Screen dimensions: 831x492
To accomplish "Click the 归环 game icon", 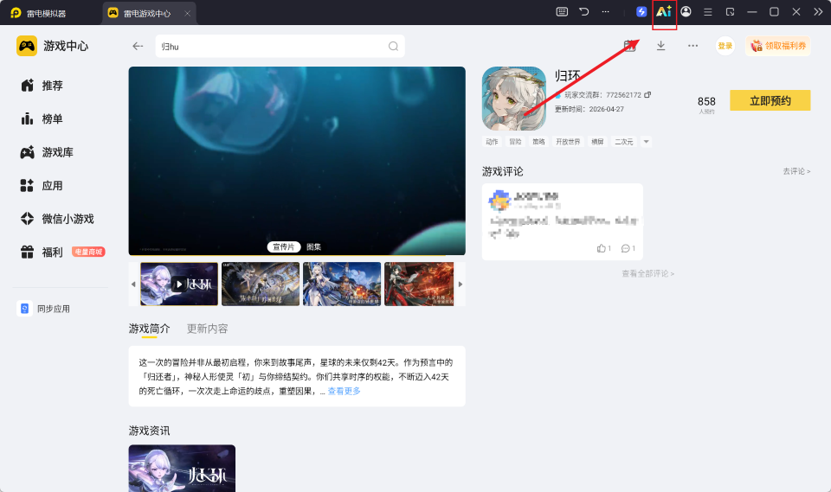I will pos(514,99).
